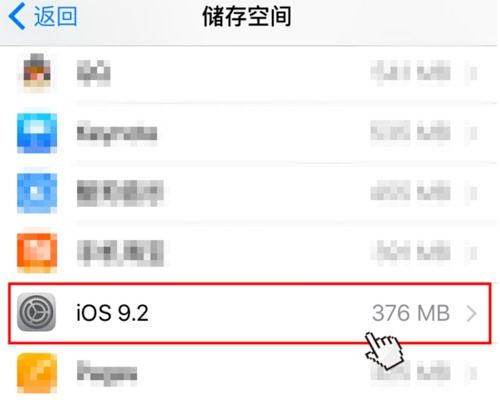Viewport: 500px width, 400px height.
Task: Tap blurred size on the dark blue square icon row
Action: point(410,133)
